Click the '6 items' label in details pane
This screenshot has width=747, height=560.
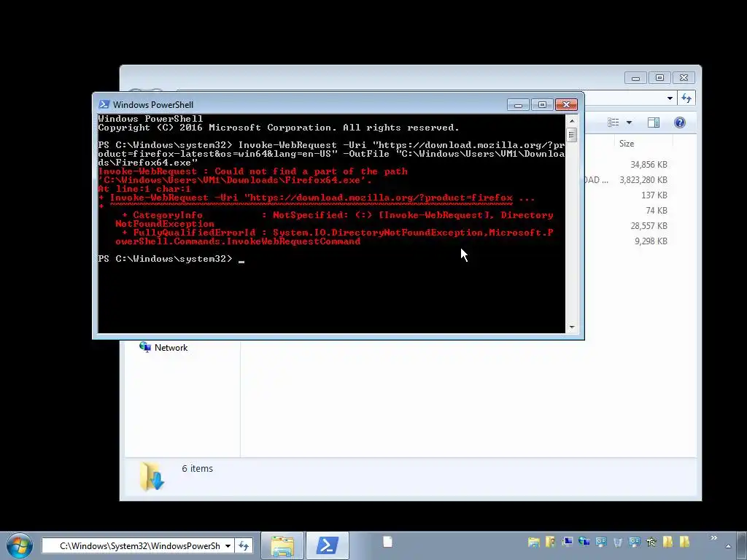(x=197, y=469)
